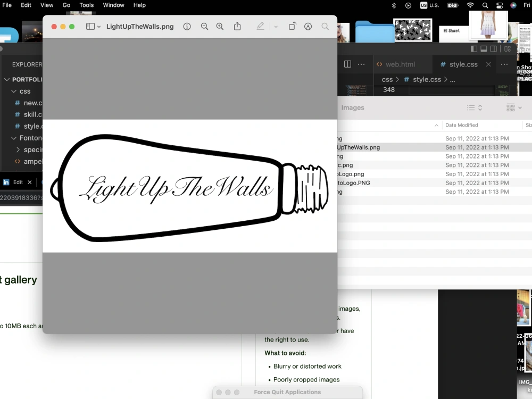Rotate the image using the Rotate icon

click(x=292, y=26)
